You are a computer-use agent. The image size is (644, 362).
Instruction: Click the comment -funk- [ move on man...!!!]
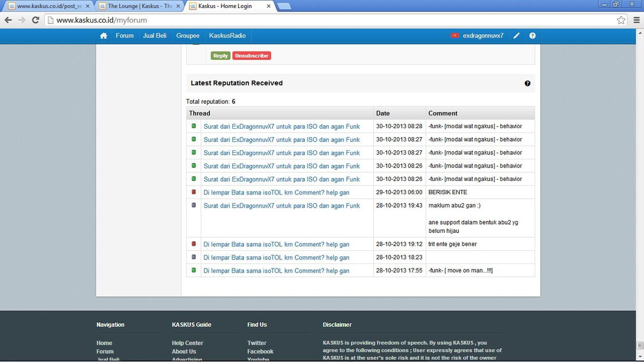(461, 270)
